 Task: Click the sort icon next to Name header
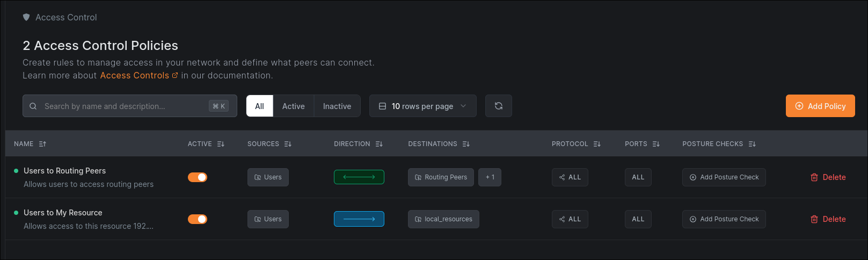click(42, 144)
